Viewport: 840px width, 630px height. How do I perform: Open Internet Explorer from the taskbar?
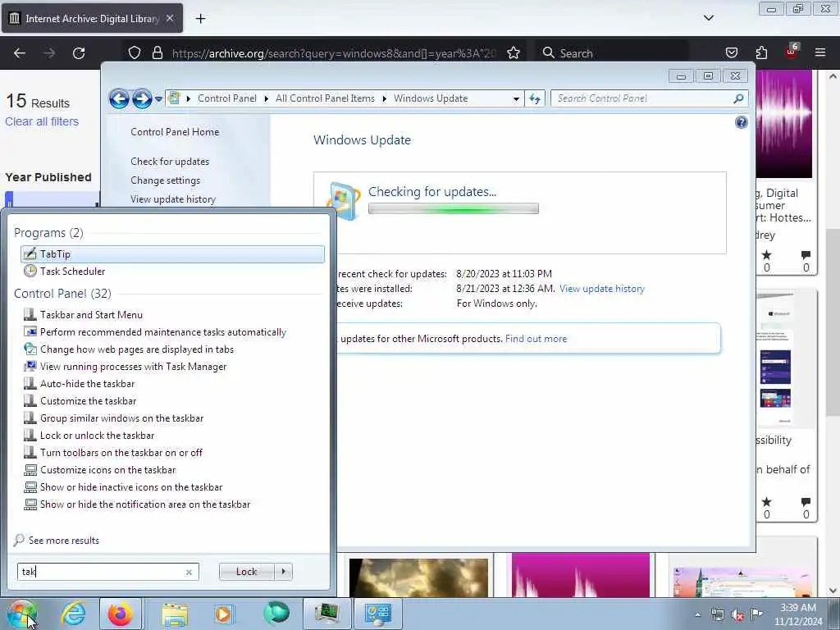73,614
